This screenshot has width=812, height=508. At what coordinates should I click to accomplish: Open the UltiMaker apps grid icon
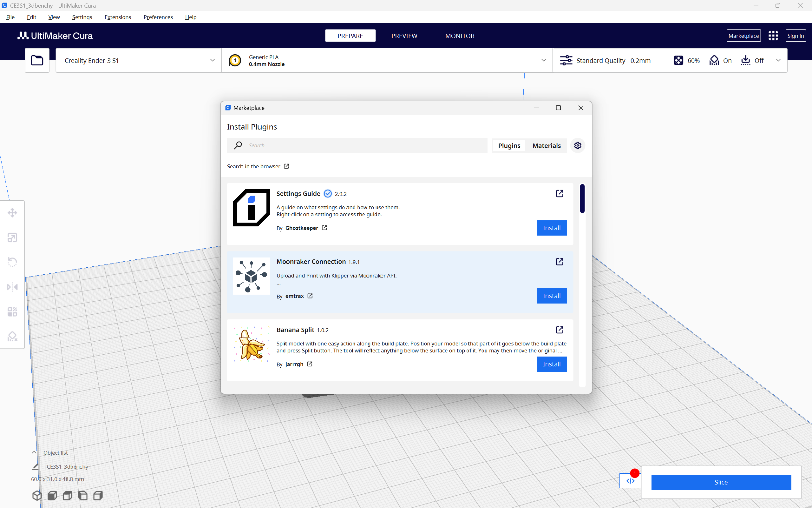tap(773, 36)
